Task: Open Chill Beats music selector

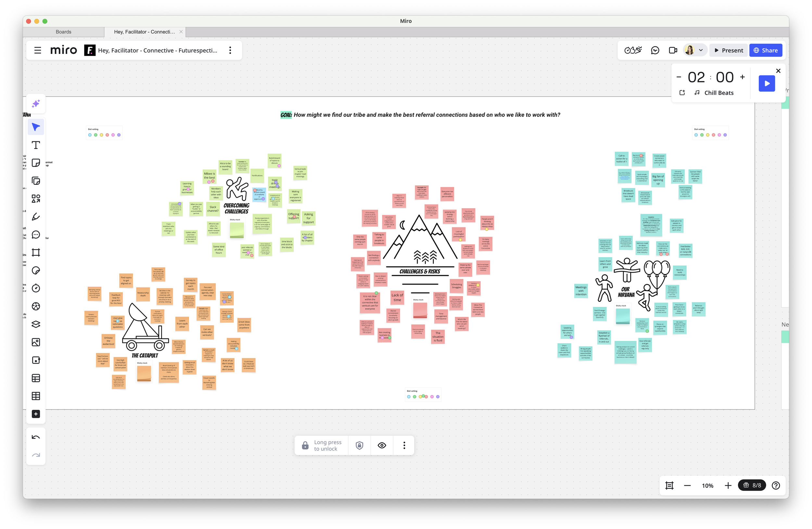Action: click(x=718, y=93)
